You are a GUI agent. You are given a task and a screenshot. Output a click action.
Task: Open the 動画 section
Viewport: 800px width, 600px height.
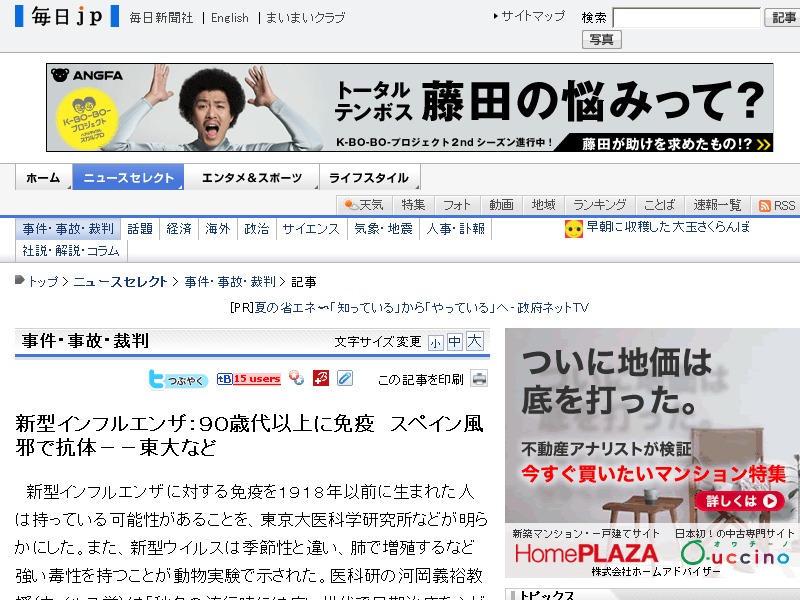[x=501, y=205]
